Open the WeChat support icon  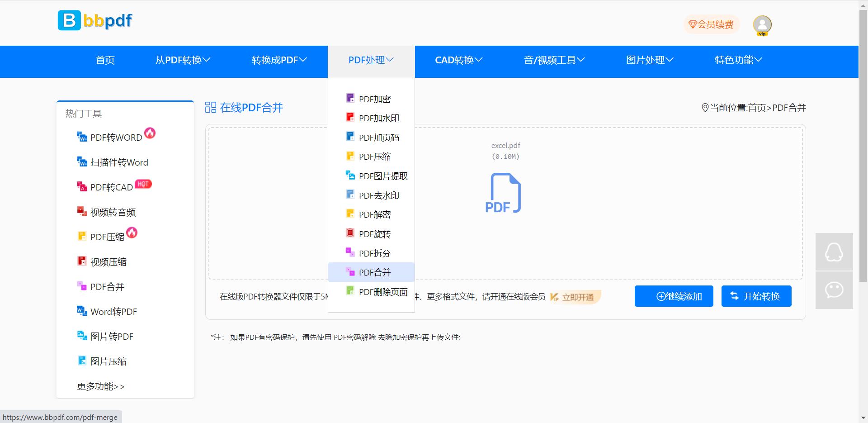pyautogui.click(x=834, y=290)
